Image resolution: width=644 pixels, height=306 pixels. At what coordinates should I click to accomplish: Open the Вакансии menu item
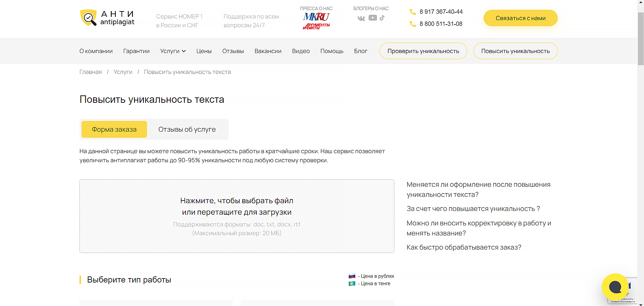268,51
